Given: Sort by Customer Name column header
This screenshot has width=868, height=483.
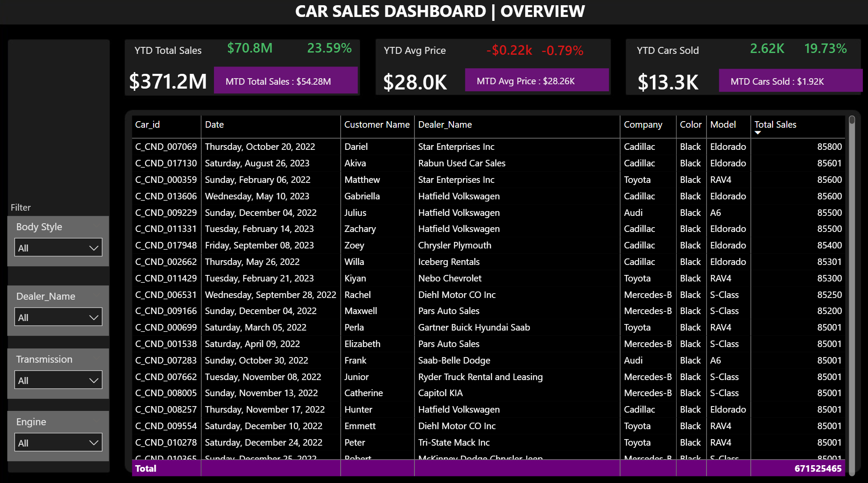Looking at the screenshot, I should click(x=377, y=125).
